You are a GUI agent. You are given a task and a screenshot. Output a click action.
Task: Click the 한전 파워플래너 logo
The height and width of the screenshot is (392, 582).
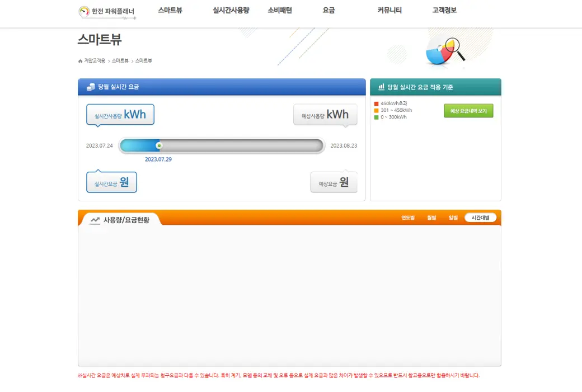click(106, 12)
